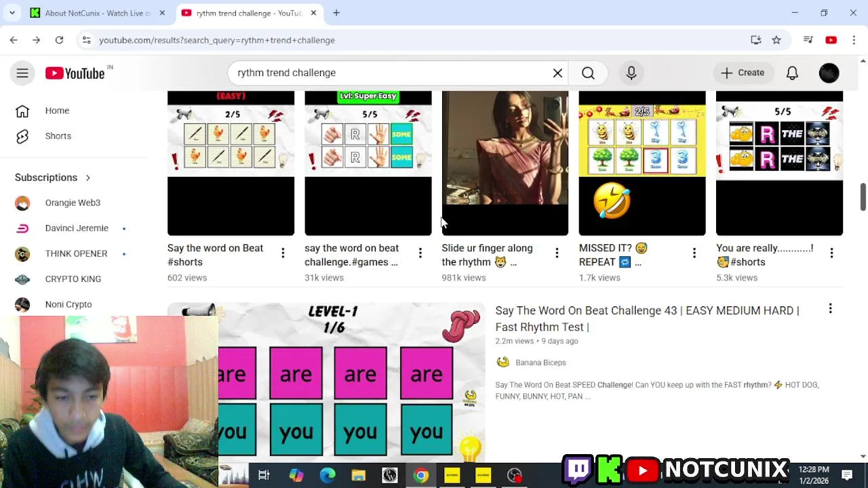Open the Say The Word On Beat Challenge 43 title
The height and width of the screenshot is (488, 868).
[647, 319]
